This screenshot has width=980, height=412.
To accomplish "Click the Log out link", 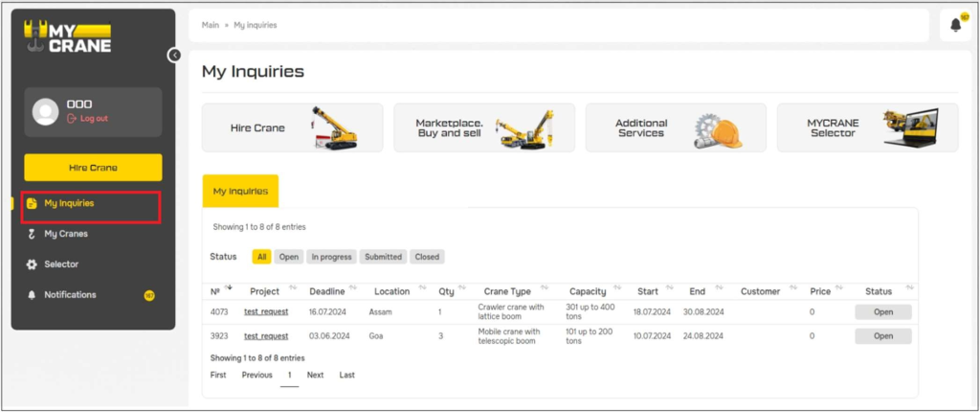I will click(x=87, y=119).
